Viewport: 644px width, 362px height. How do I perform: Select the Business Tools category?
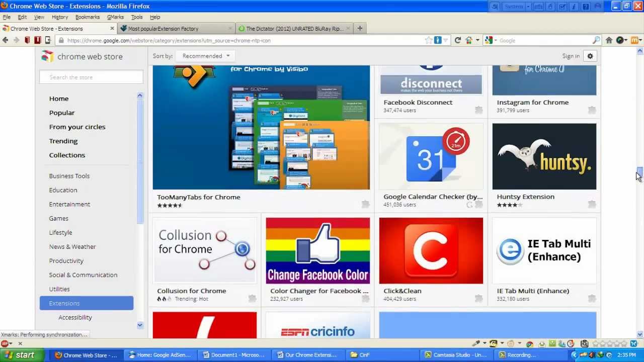[x=69, y=176]
